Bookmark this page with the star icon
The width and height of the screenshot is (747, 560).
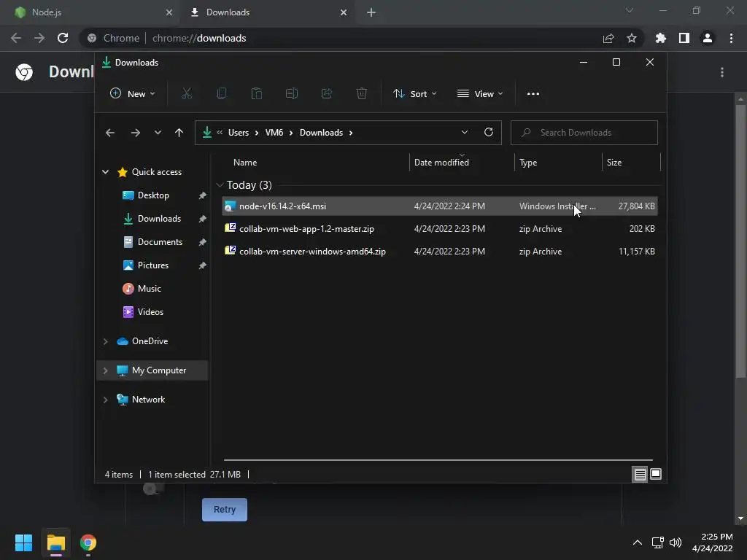tap(632, 38)
